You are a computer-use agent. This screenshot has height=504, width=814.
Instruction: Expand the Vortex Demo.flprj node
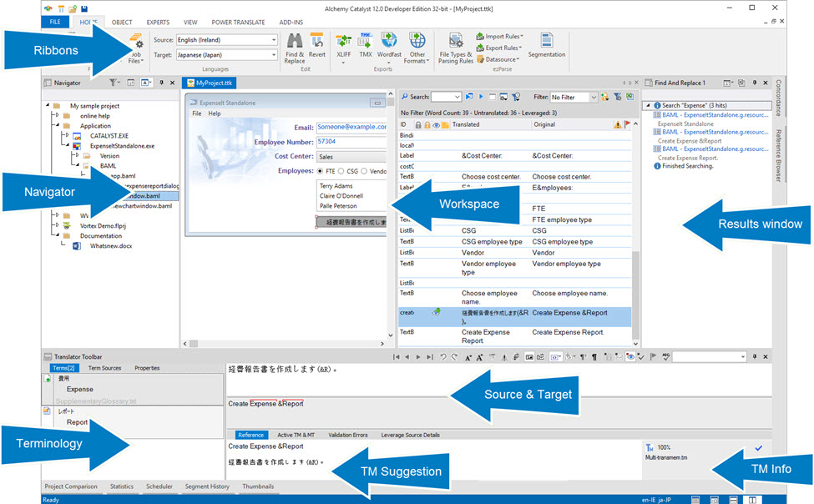click(x=57, y=225)
